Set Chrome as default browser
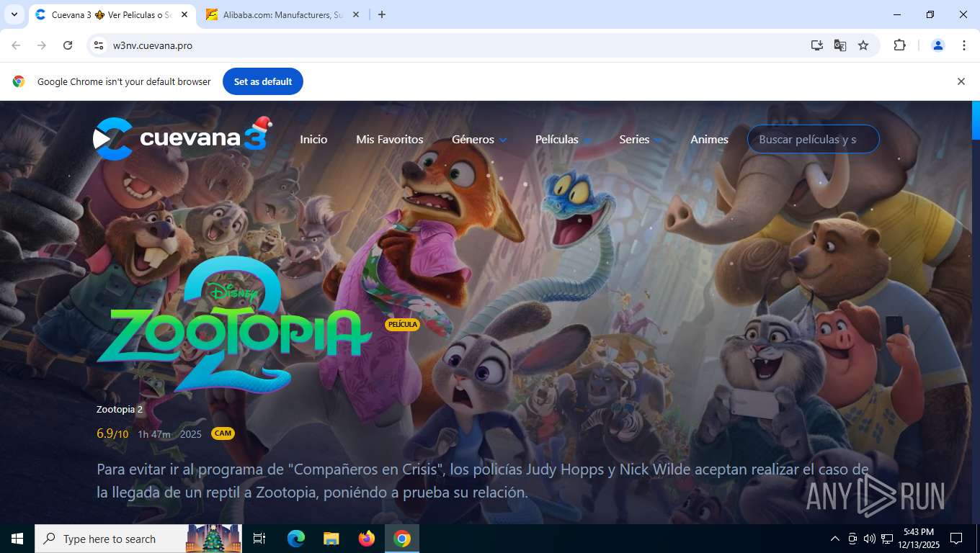Screen dimensions: 980x553 (263, 81)
